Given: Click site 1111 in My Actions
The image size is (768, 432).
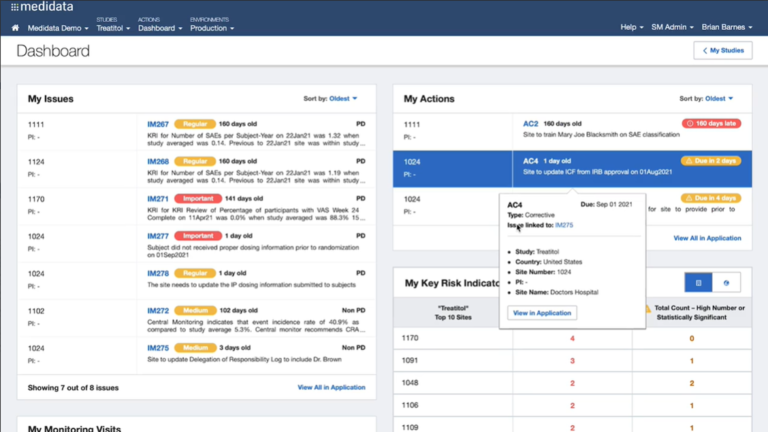Looking at the screenshot, I should (x=411, y=124).
